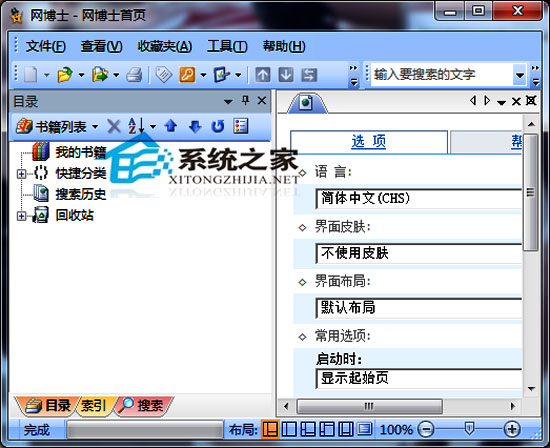Click the tag label toolbar icon
This screenshot has height=448, width=550.
163,75
